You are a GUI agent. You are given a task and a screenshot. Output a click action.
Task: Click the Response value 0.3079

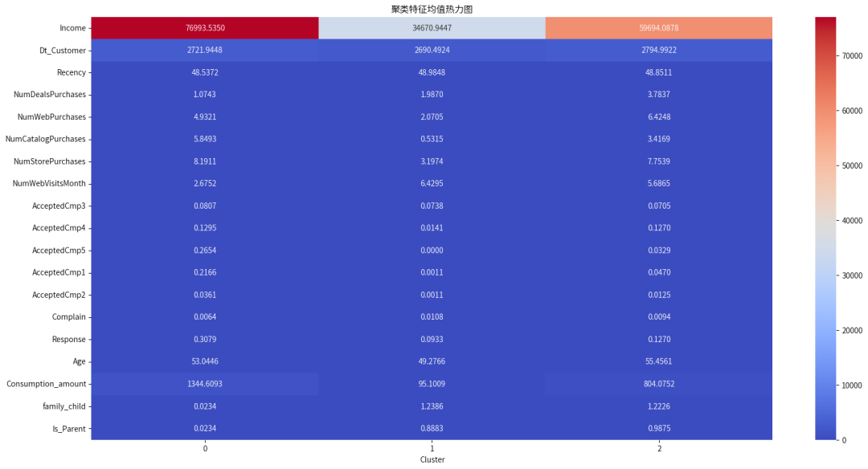pyautogui.click(x=205, y=339)
